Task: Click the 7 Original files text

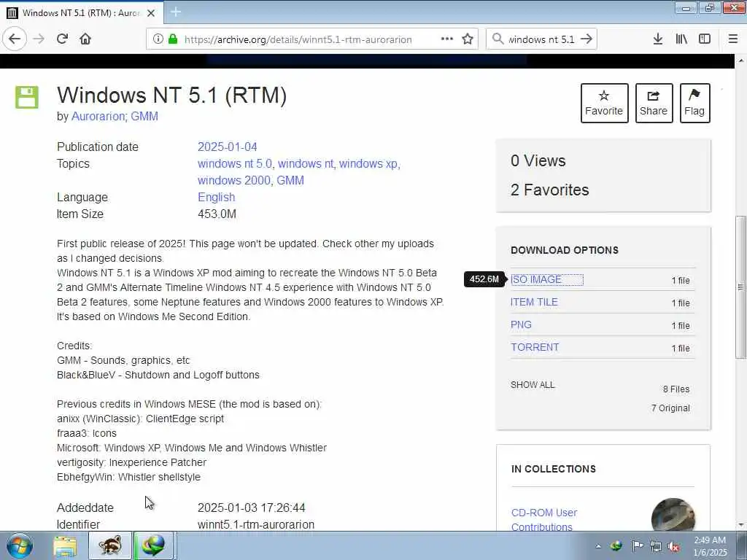Action: tap(670, 408)
